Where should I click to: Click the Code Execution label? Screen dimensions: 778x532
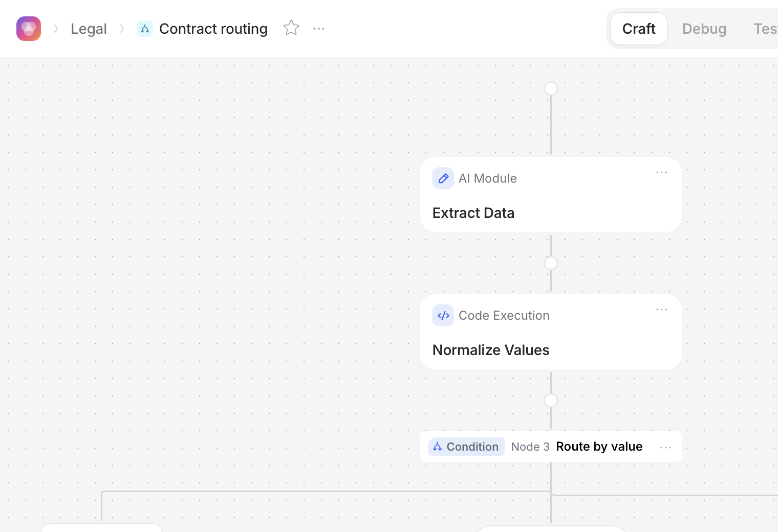(504, 316)
